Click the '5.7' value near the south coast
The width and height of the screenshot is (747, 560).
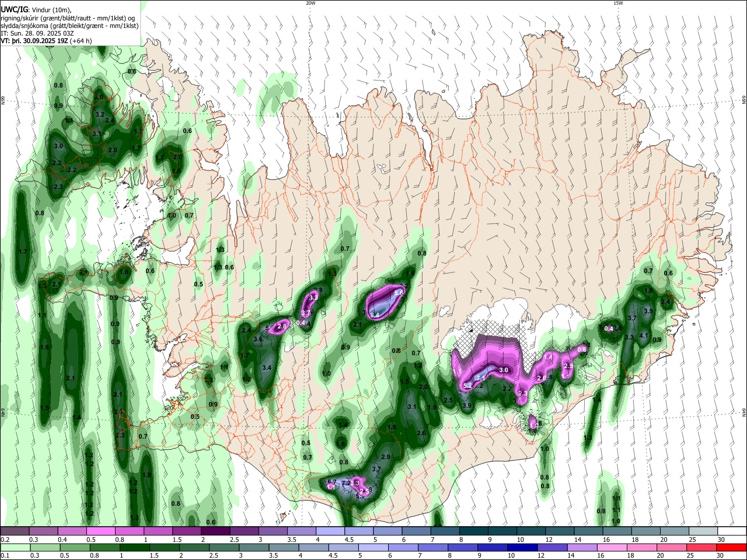pos(332,481)
